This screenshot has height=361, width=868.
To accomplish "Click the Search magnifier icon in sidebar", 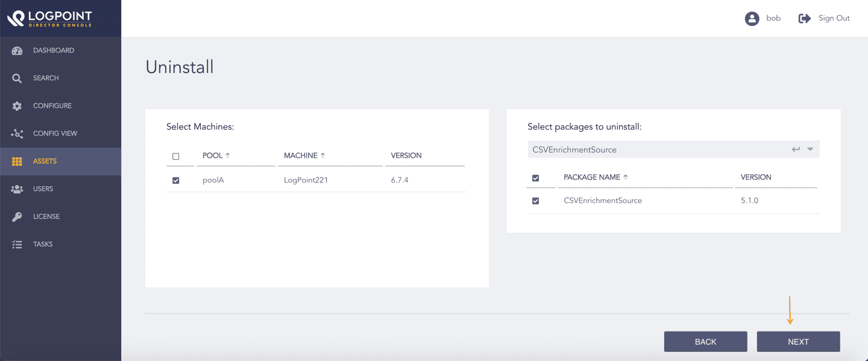I will click(17, 78).
